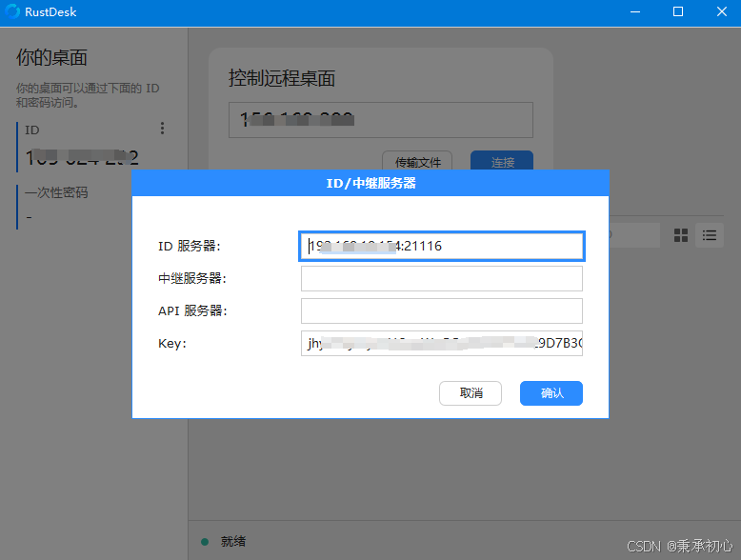This screenshot has width=741, height=560.
Task: Click the RustDesk logo icon in title bar
Action: pyautogui.click(x=12, y=11)
